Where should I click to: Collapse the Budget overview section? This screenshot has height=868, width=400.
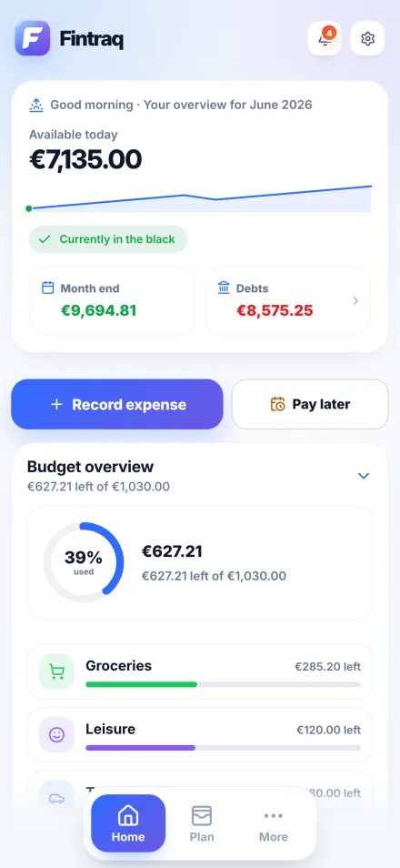[x=364, y=476]
